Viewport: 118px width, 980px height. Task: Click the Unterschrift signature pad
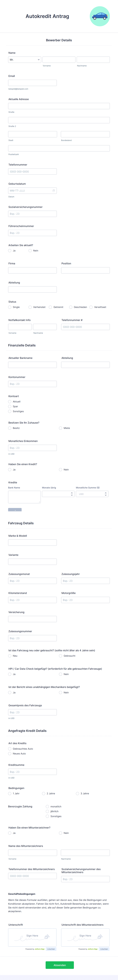(x=32, y=937)
